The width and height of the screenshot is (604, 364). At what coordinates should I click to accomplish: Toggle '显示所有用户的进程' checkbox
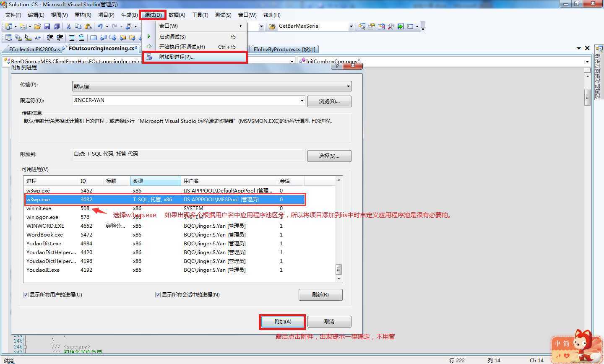[x=26, y=295]
